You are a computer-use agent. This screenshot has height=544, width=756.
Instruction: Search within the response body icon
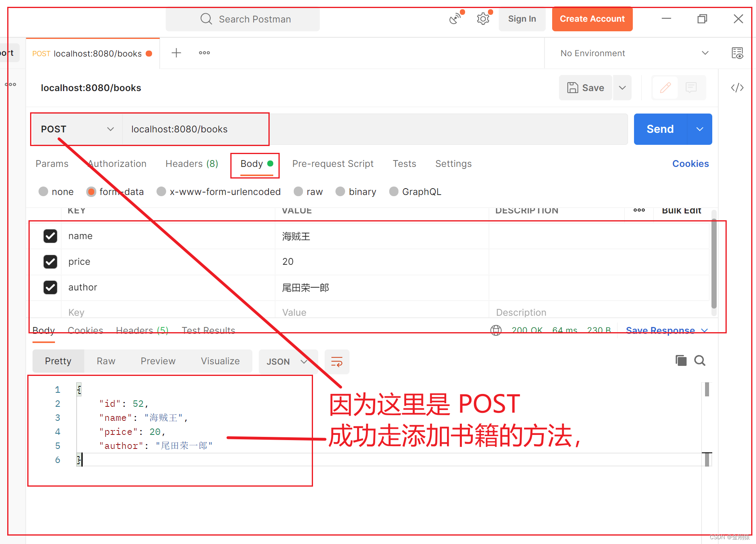point(700,360)
